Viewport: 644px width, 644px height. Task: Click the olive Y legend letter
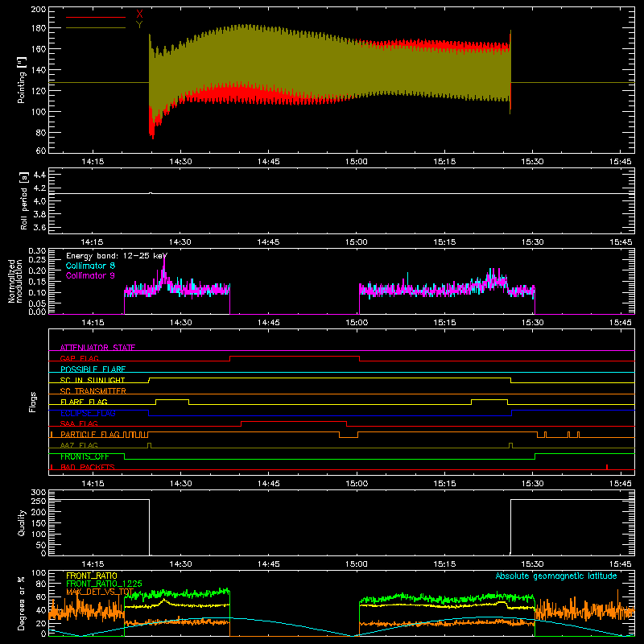tap(139, 25)
